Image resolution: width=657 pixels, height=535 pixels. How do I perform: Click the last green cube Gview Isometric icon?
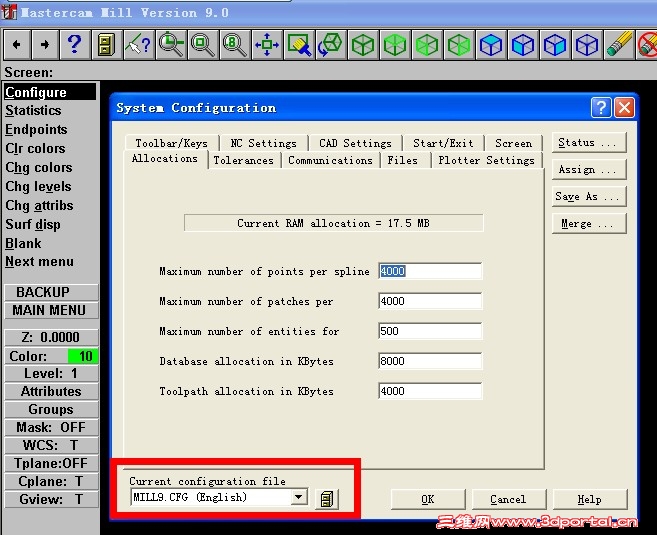tap(459, 44)
